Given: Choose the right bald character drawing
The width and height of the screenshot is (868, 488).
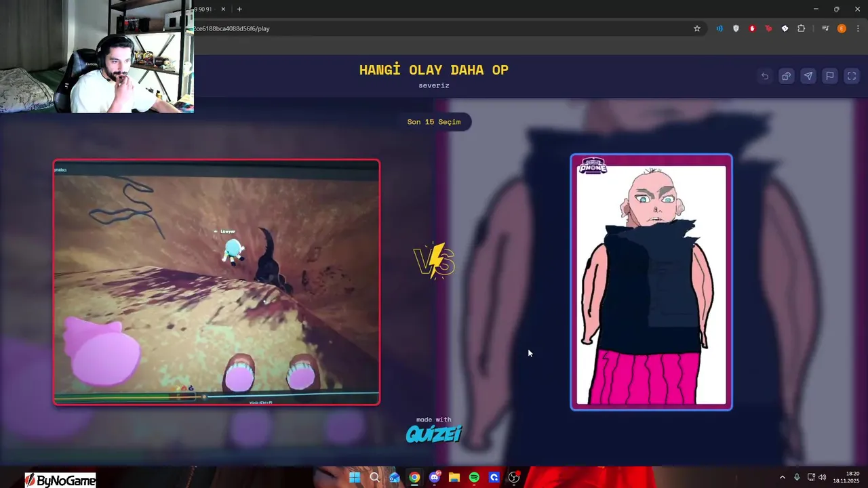Looking at the screenshot, I should coord(651,282).
